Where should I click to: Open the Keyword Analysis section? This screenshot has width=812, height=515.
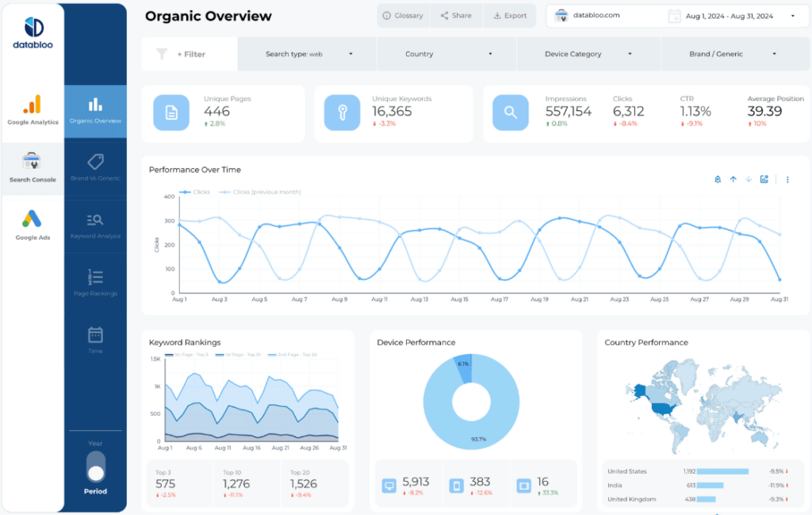coord(95,225)
